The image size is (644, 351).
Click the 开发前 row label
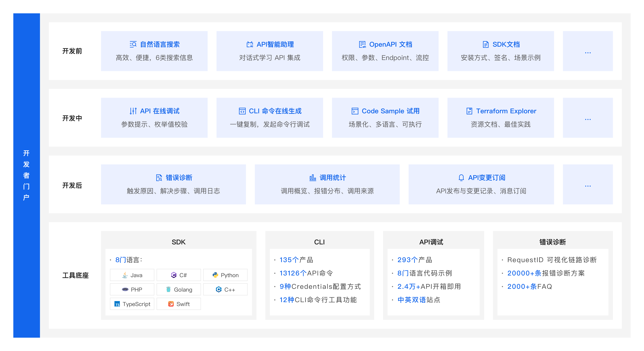point(72,51)
